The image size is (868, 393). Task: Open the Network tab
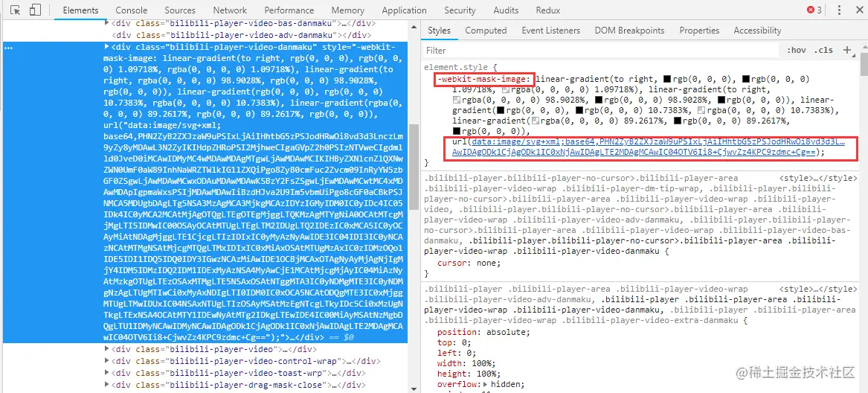230,10
